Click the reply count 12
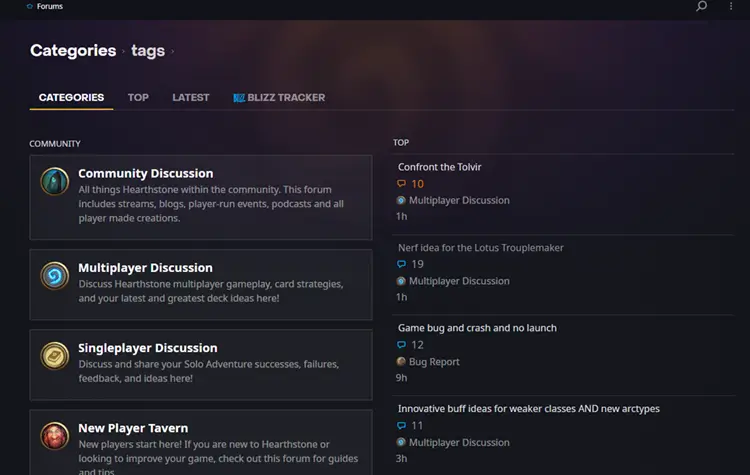 click(418, 345)
